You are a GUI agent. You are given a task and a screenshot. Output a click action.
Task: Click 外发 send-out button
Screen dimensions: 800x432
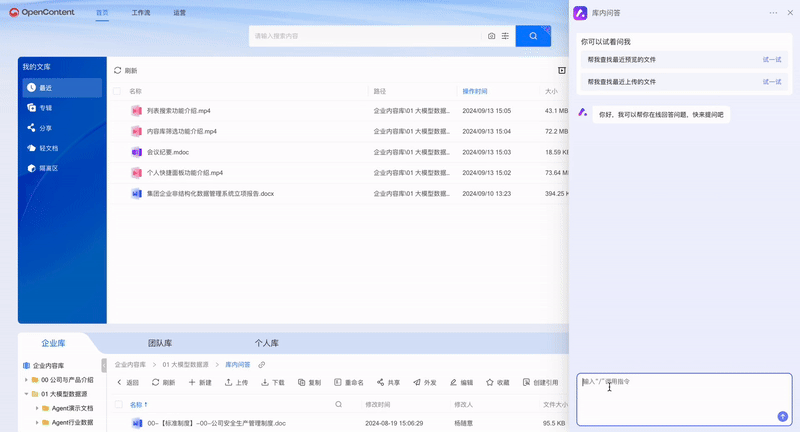pos(424,383)
